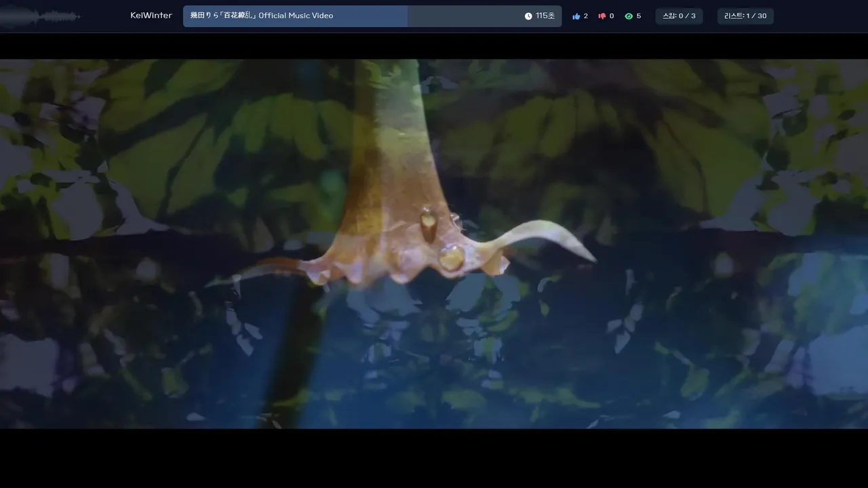
Task: Click the 115초 remaining time text
Action: [545, 16]
